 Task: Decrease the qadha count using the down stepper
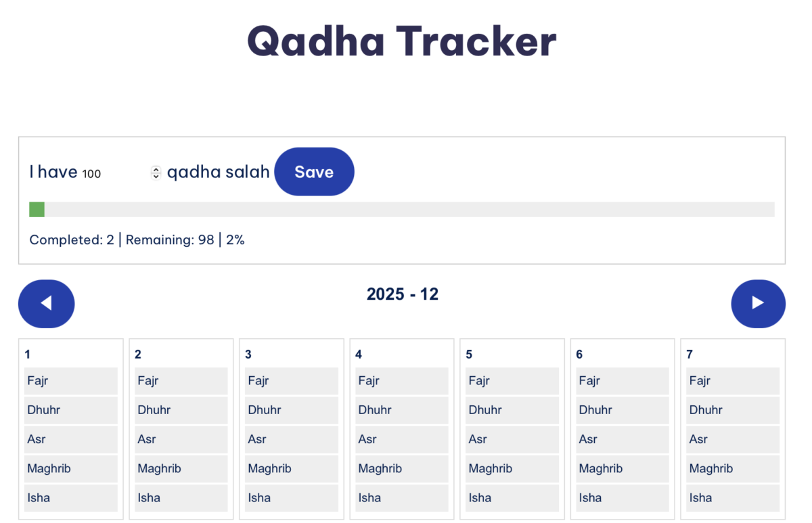pos(156,176)
